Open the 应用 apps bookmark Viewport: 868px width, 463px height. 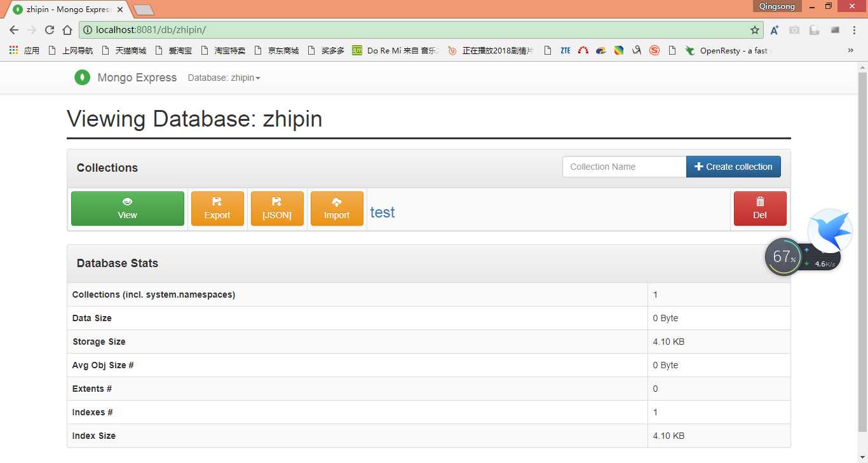click(x=24, y=50)
